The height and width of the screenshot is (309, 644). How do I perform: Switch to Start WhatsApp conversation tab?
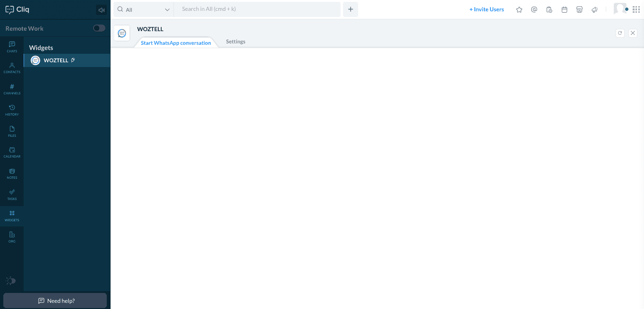[176, 43]
